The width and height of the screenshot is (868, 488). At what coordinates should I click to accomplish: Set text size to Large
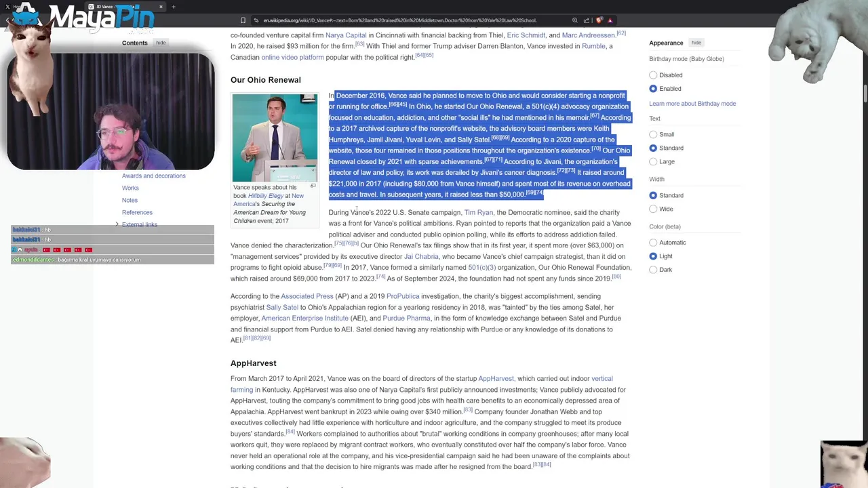653,161
